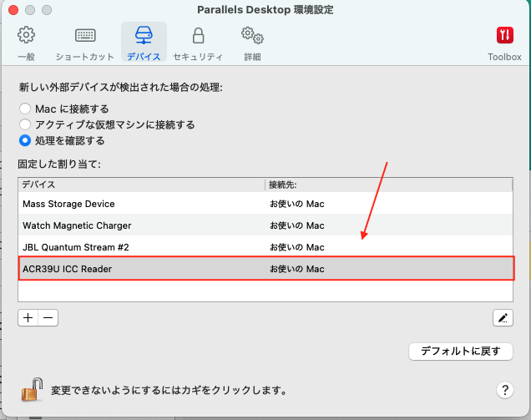Open the 一般 general settings tab
Screen dimensions: 531x420
click(26, 43)
